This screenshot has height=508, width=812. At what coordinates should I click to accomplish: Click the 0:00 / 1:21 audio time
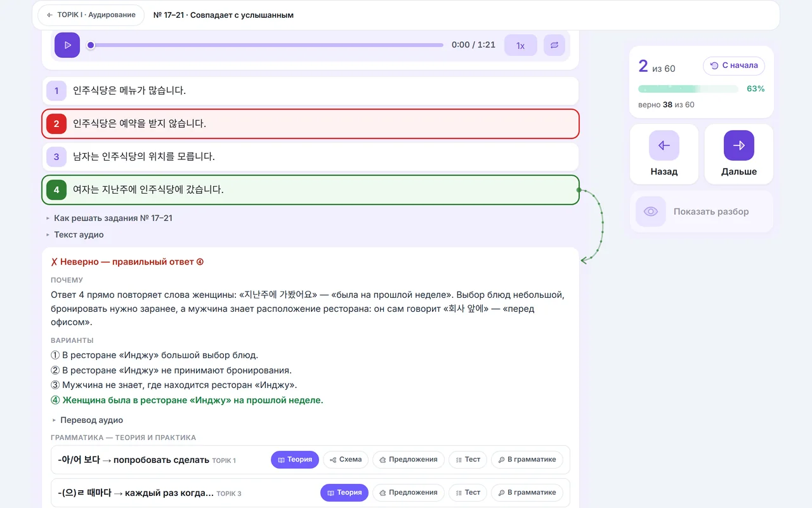point(473,45)
